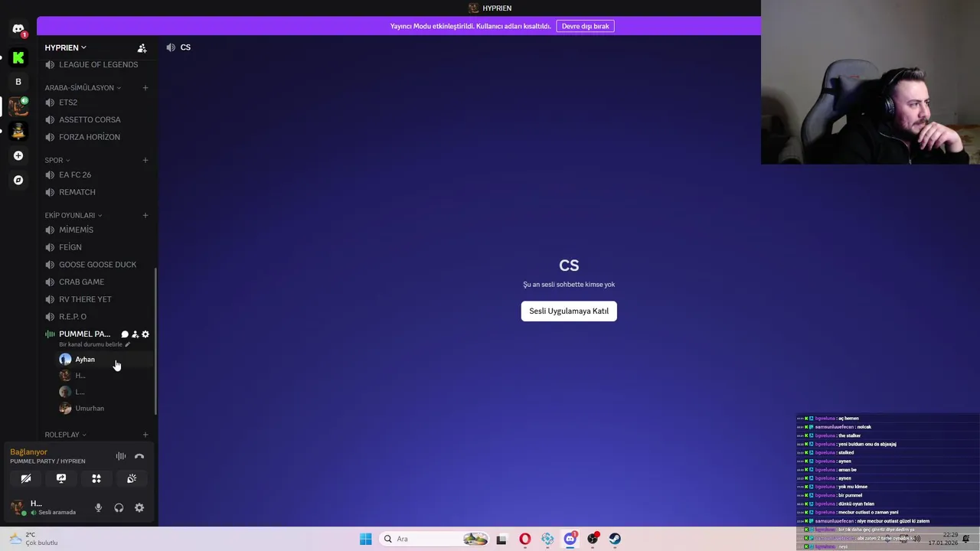This screenshot has width=980, height=551.
Task: Open own user profile avatar
Action: [17, 507]
